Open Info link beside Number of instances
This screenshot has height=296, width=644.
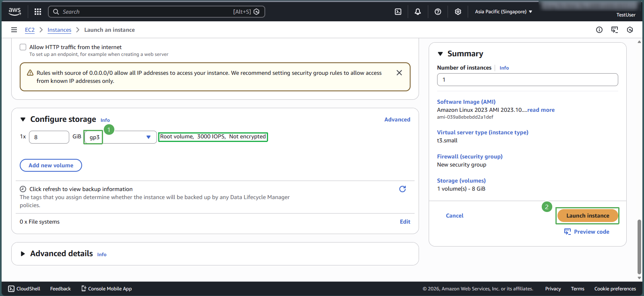click(504, 68)
